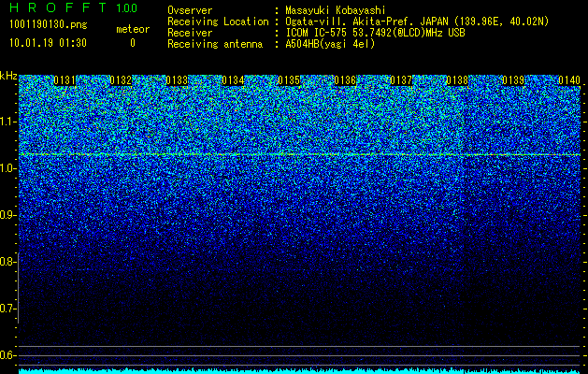Click the timestamp 10.01.19 01:30

point(48,43)
